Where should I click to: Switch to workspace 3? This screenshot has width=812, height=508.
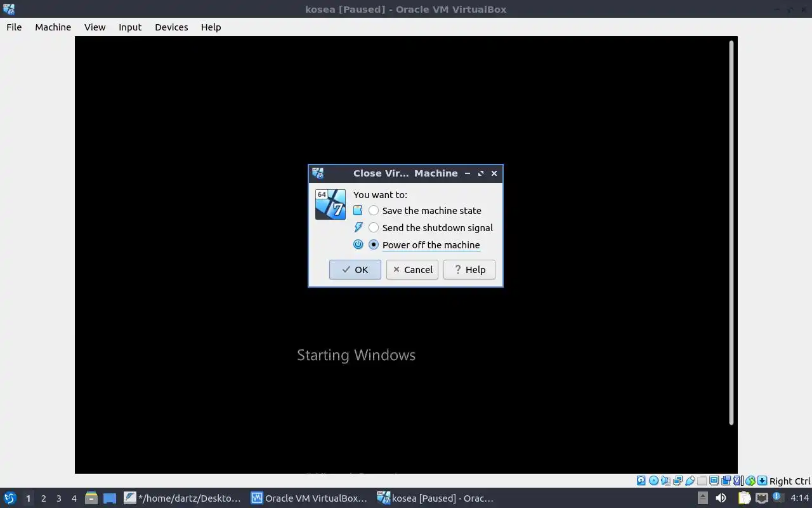tap(58, 498)
